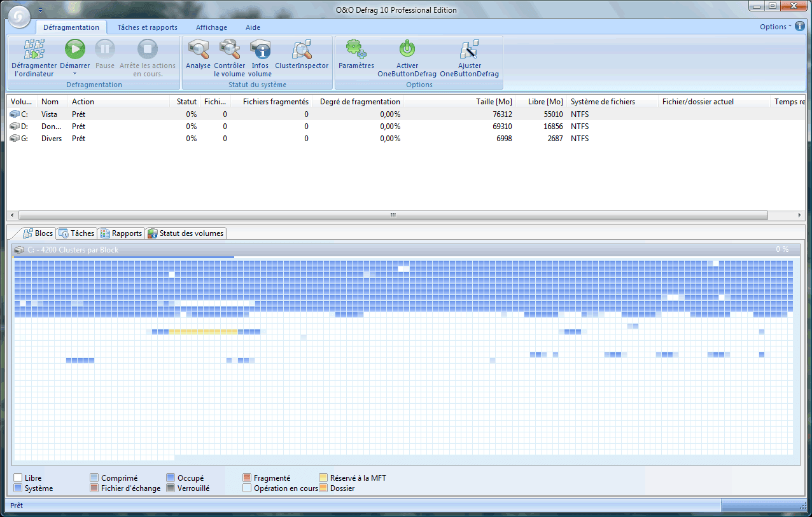Open the Statut des volumes tab
This screenshot has width=812, height=517.
click(x=186, y=233)
